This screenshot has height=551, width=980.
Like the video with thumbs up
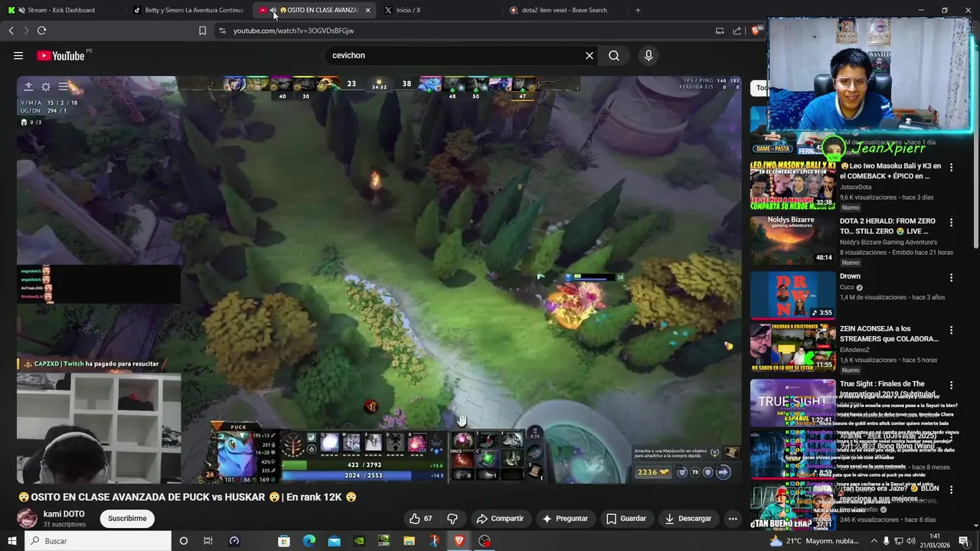(x=421, y=518)
